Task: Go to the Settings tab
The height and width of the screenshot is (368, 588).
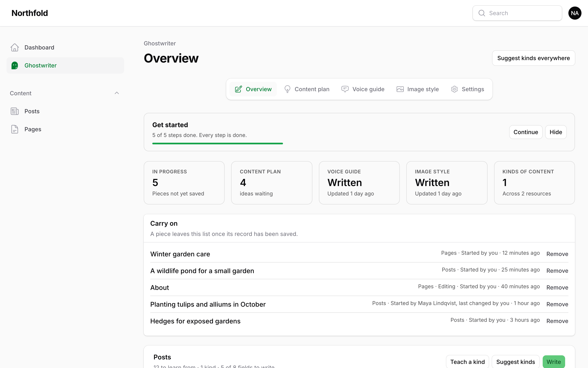Action: click(x=468, y=89)
